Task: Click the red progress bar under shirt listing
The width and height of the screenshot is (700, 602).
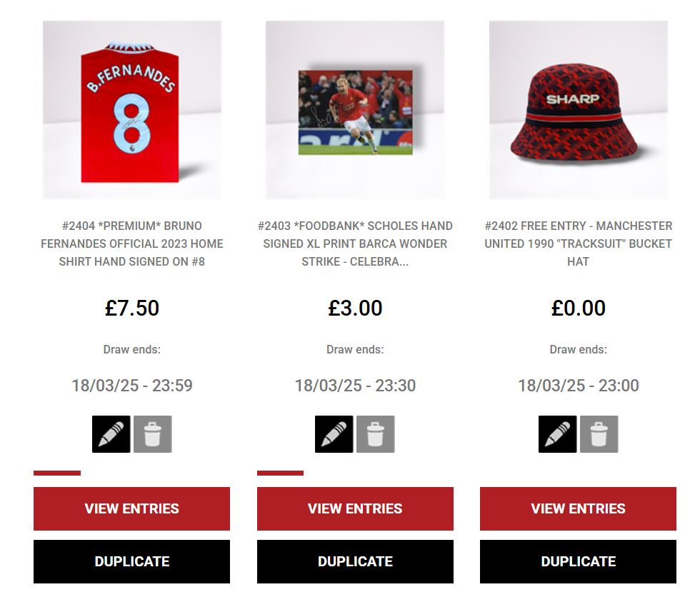Action: tap(57, 473)
